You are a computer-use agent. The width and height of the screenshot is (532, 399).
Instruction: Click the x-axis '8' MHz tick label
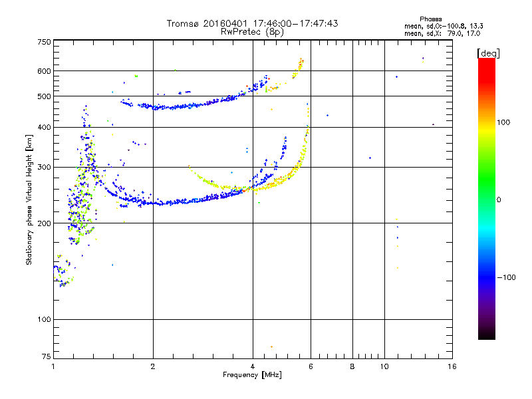(352, 366)
